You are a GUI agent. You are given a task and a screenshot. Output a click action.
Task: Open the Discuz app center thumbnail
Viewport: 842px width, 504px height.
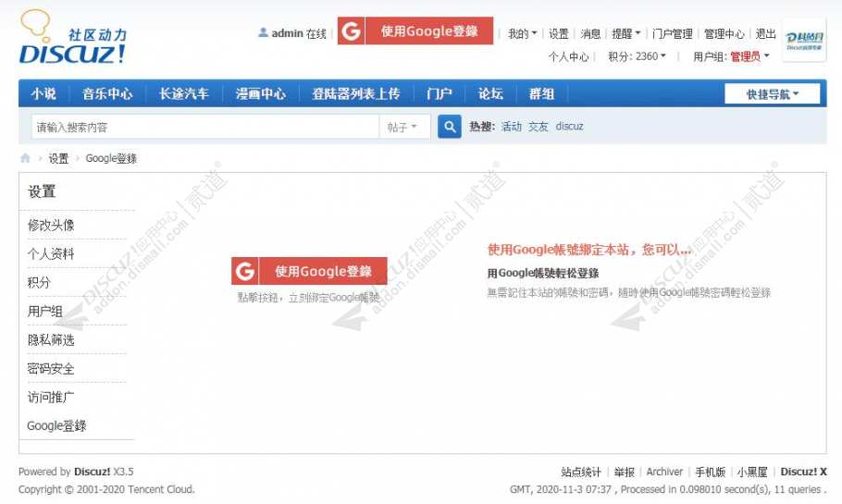[x=804, y=41]
